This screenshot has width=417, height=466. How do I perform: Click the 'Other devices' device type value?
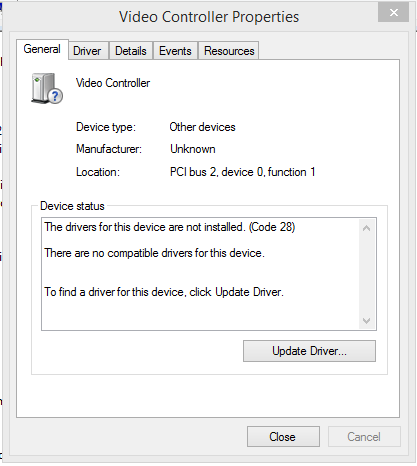click(x=202, y=127)
